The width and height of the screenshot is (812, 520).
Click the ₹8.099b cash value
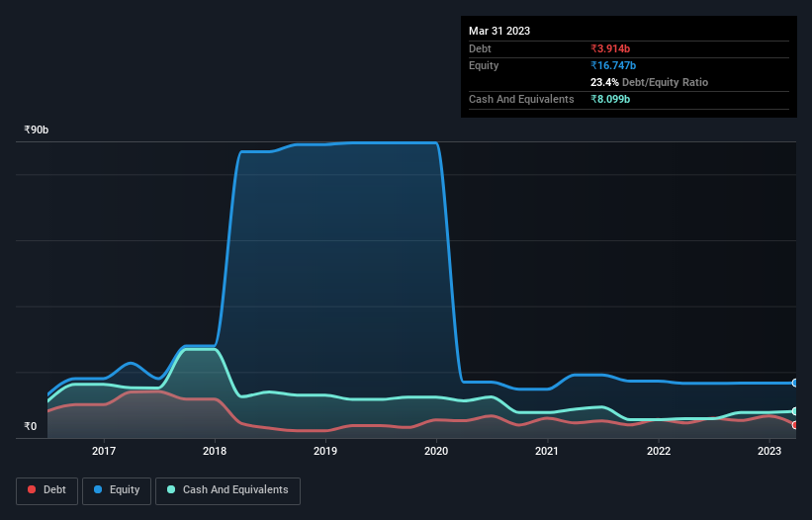tap(610, 99)
